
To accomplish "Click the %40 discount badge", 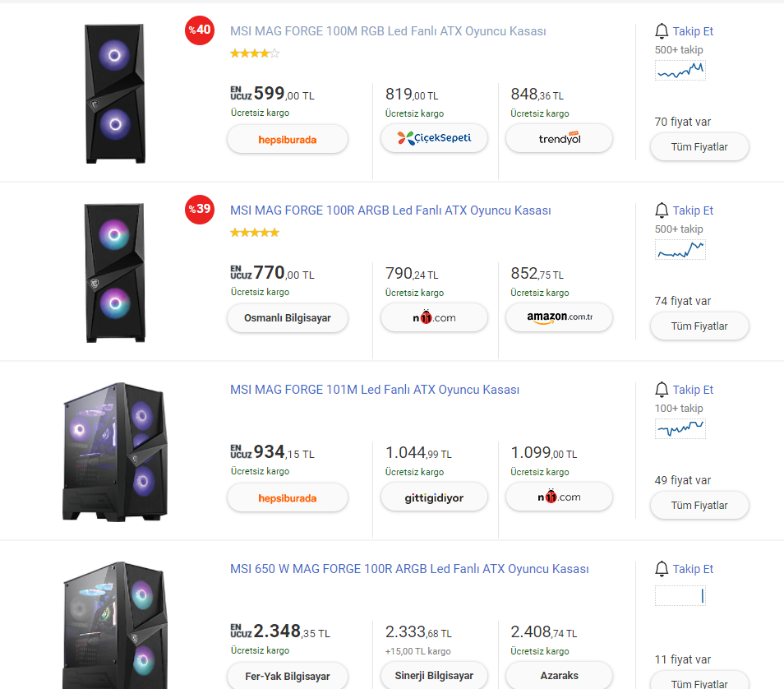I will click(x=199, y=30).
